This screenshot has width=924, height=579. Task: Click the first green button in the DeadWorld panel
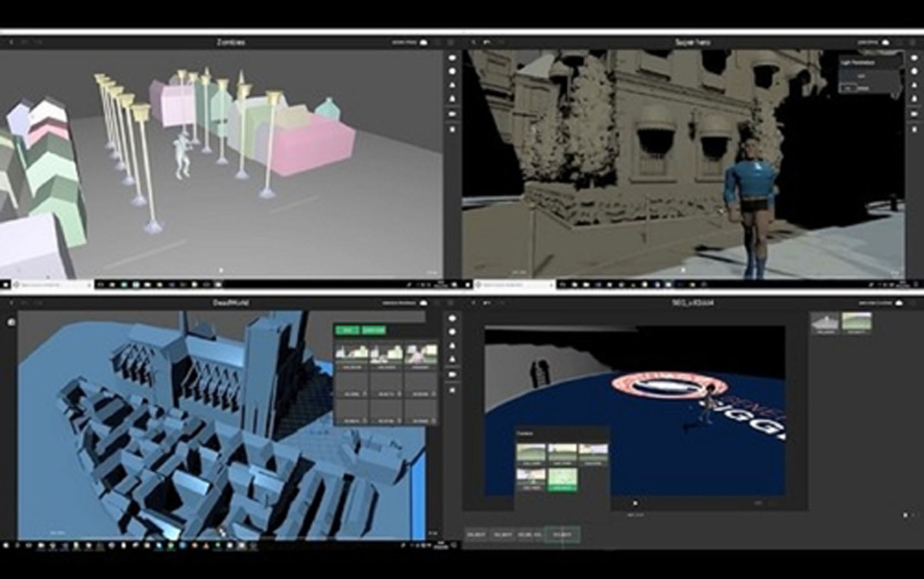coord(347,330)
